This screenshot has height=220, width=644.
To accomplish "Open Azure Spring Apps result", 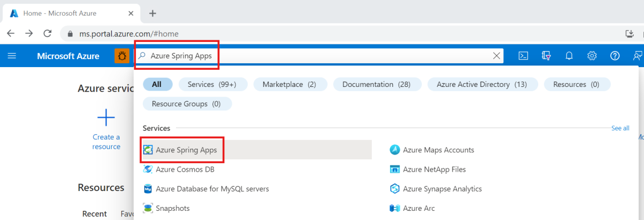I will (x=257, y=150).
